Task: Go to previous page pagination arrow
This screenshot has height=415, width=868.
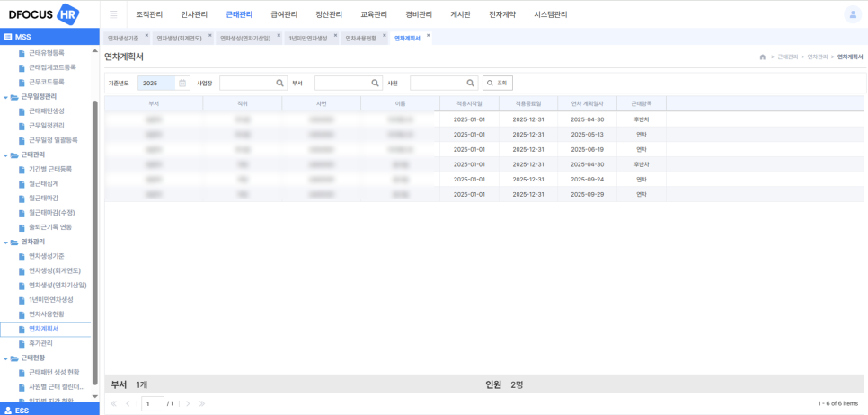Action: pos(128,404)
